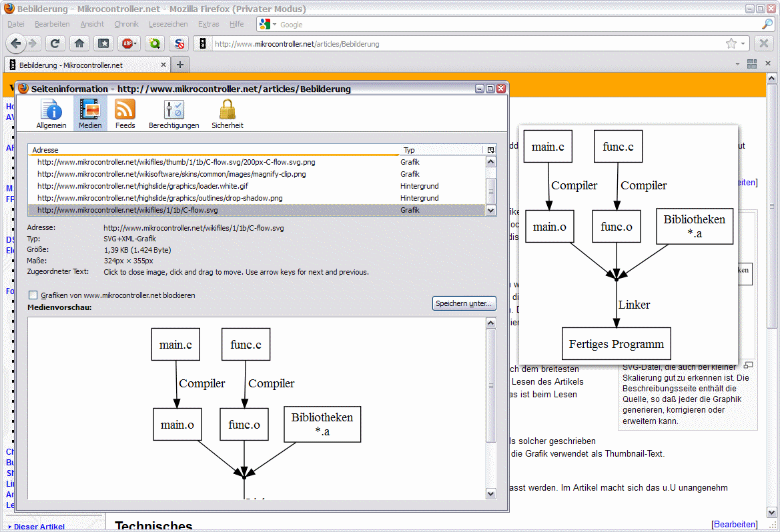Screen dimensions: 780x532
Task: Open the Bearbeiten menu
Action: click(52, 24)
